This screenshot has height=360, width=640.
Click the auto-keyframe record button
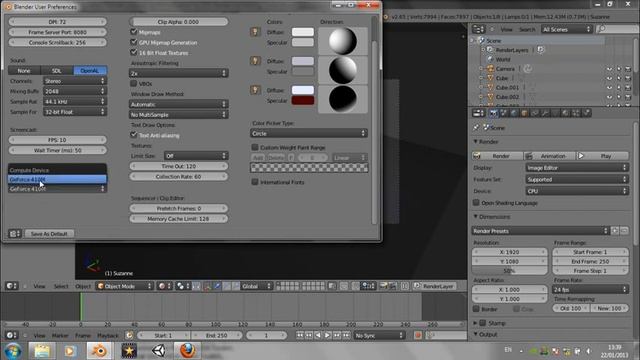click(x=418, y=335)
